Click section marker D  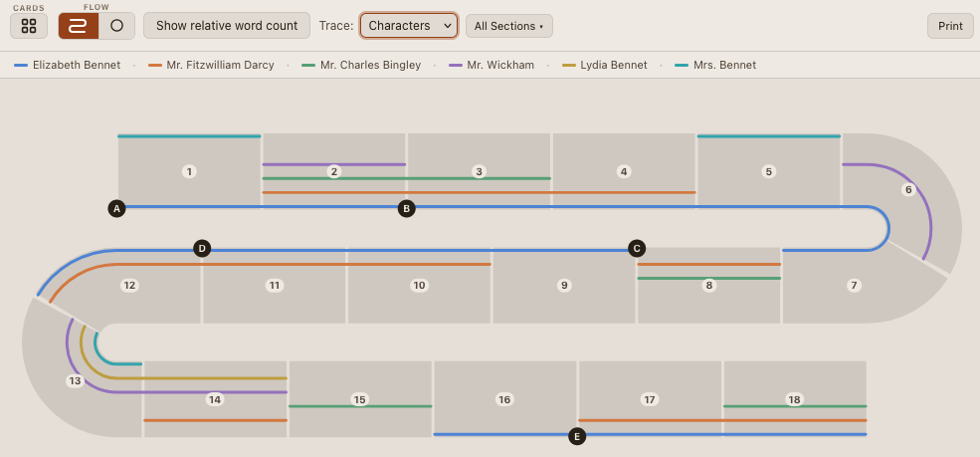pos(202,249)
